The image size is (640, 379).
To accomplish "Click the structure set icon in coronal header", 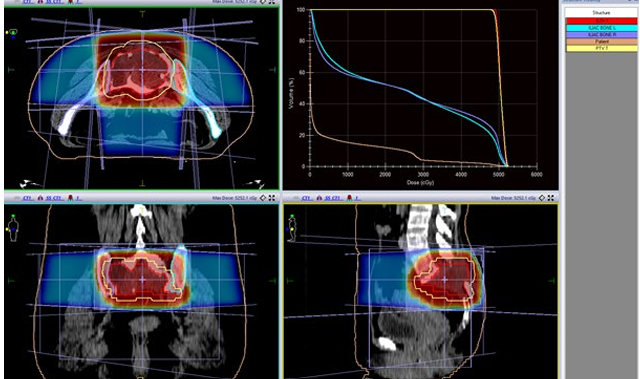I will (40, 198).
